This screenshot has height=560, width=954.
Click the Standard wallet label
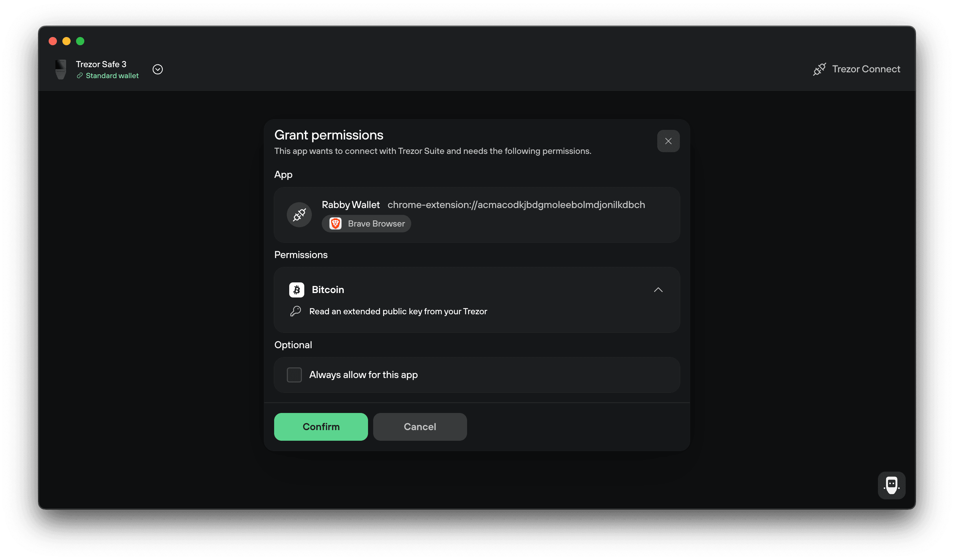coord(112,76)
